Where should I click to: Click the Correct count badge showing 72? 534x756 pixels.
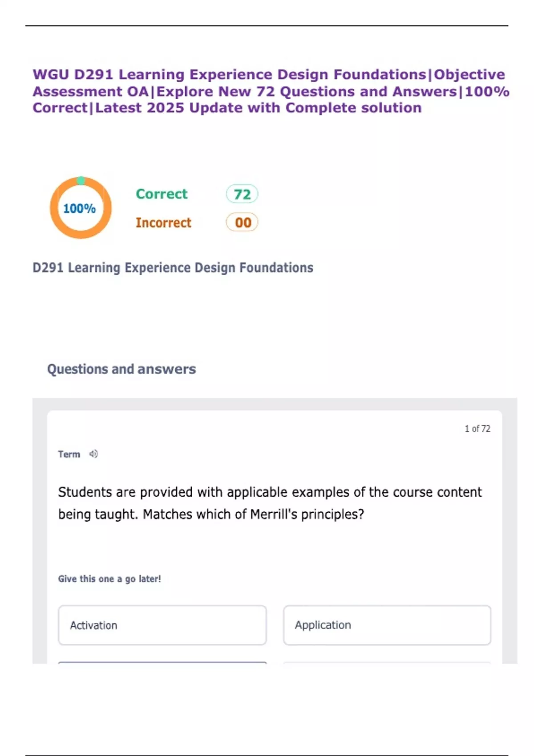click(242, 194)
